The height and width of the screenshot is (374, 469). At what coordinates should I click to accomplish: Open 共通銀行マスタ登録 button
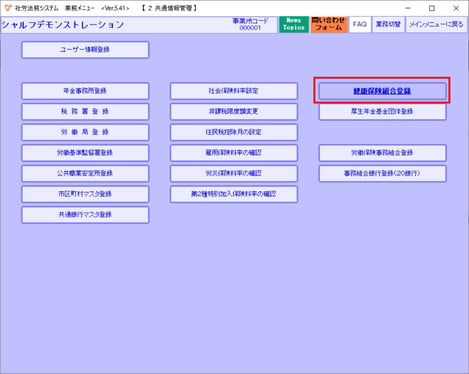(85, 215)
